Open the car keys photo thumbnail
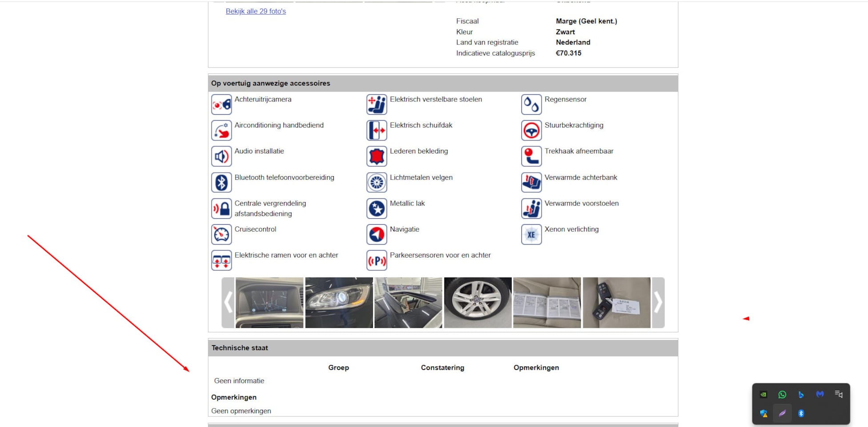868x427 pixels. [x=616, y=303]
